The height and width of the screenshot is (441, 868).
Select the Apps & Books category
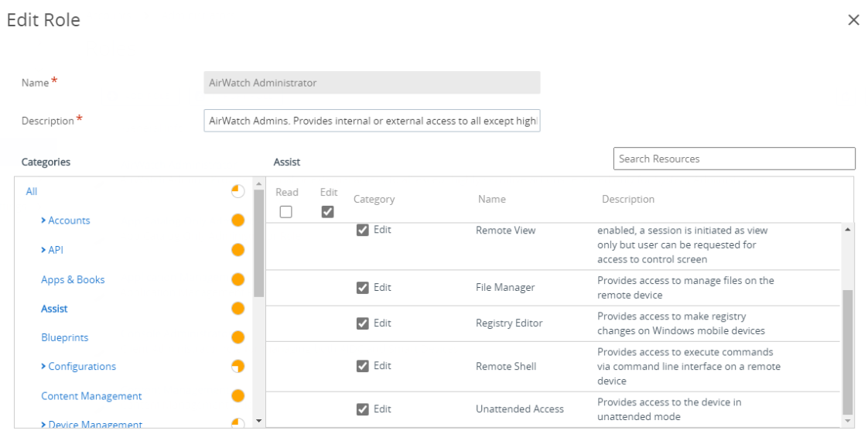click(73, 280)
